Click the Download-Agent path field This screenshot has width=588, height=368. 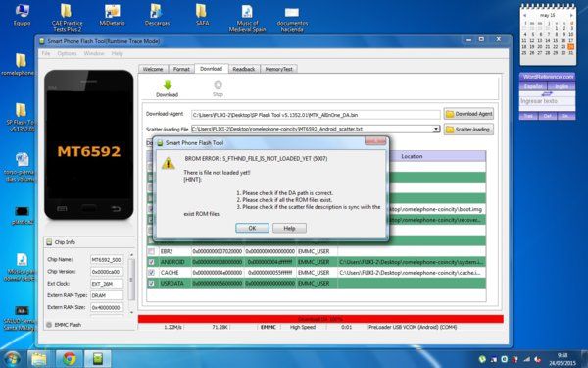pos(316,115)
